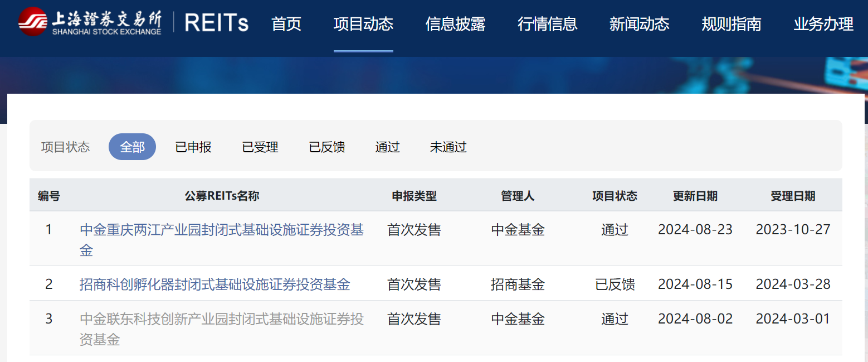Click update date 2024-08-02
868x362 pixels.
coord(695,319)
